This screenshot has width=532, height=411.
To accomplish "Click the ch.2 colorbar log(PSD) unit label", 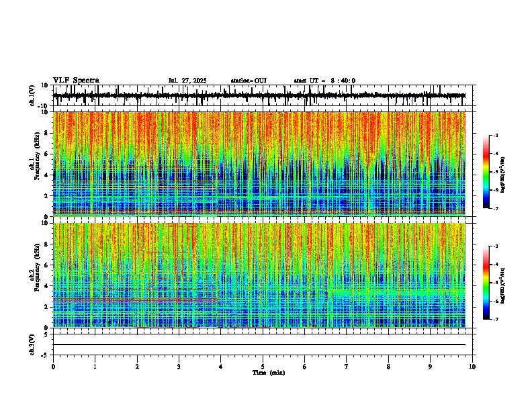I will (x=503, y=285).
